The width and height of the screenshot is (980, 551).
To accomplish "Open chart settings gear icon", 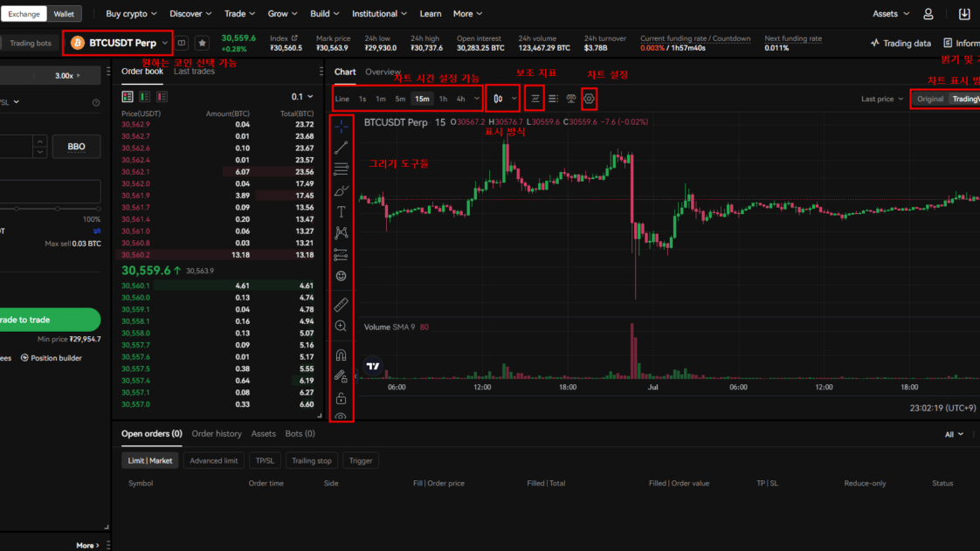I will click(589, 99).
